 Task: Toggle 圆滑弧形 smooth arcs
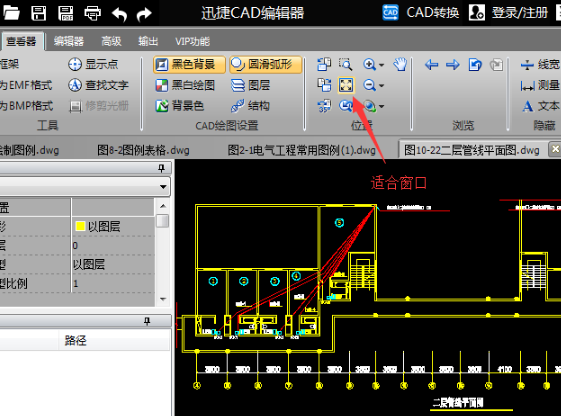(265, 64)
